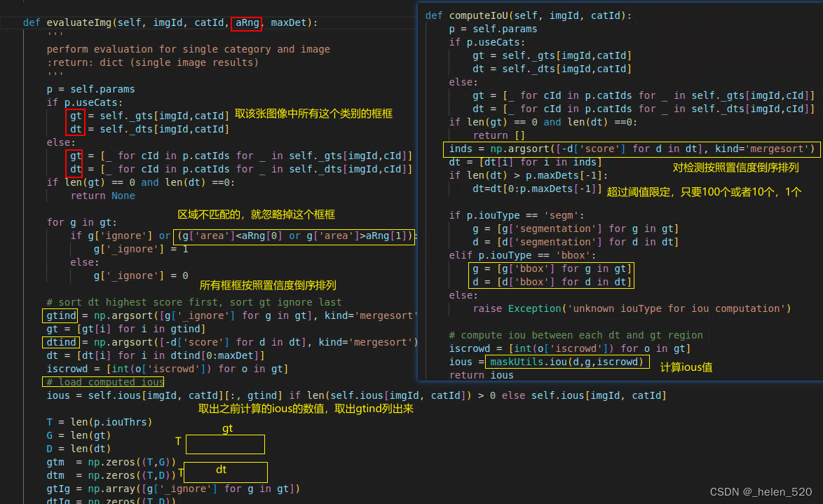Click "d = [d['bbox'] for d in dt]"
The image size is (823, 504).
pos(552,282)
